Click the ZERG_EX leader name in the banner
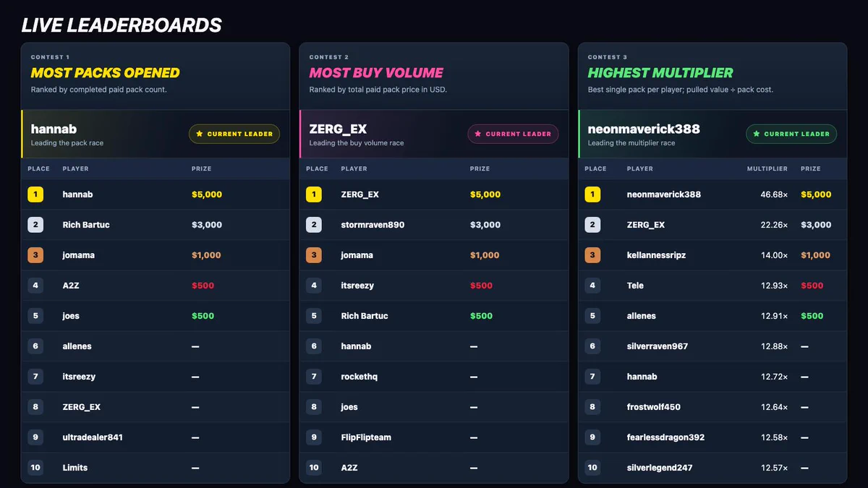868x488 pixels. (338, 129)
